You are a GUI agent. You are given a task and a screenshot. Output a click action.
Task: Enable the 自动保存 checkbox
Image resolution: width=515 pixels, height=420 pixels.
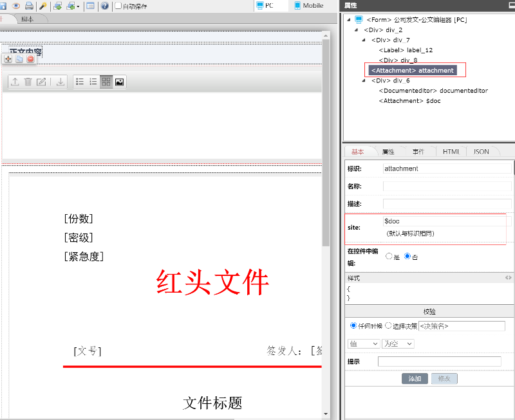point(118,6)
